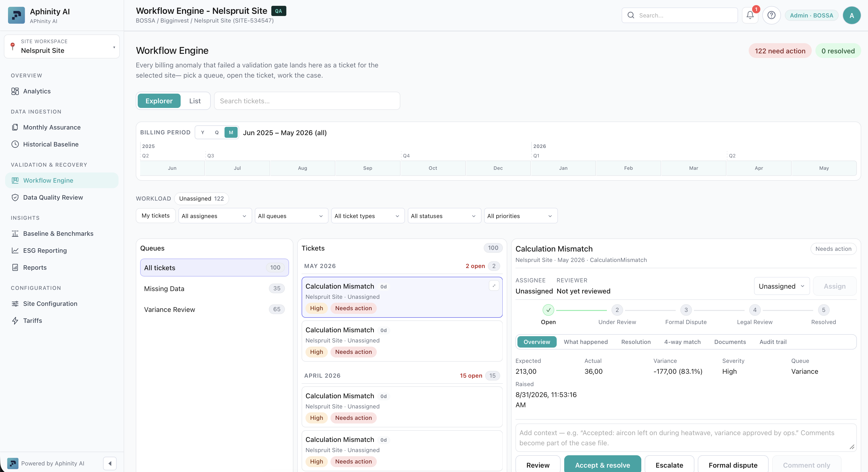Expand the selected ticket card with the expand icon
The image size is (868, 472).
pos(494,285)
